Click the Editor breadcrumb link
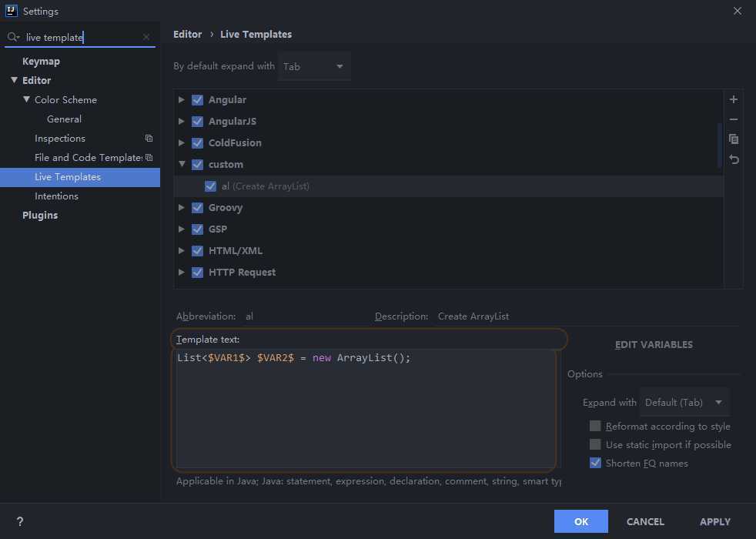The image size is (756, 539). [188, 34]
